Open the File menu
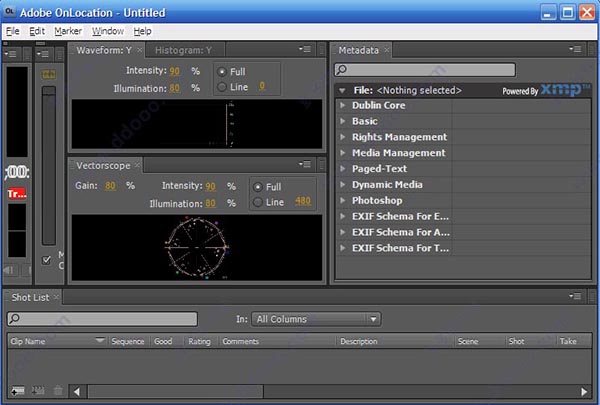 click(x=13, y=31)
